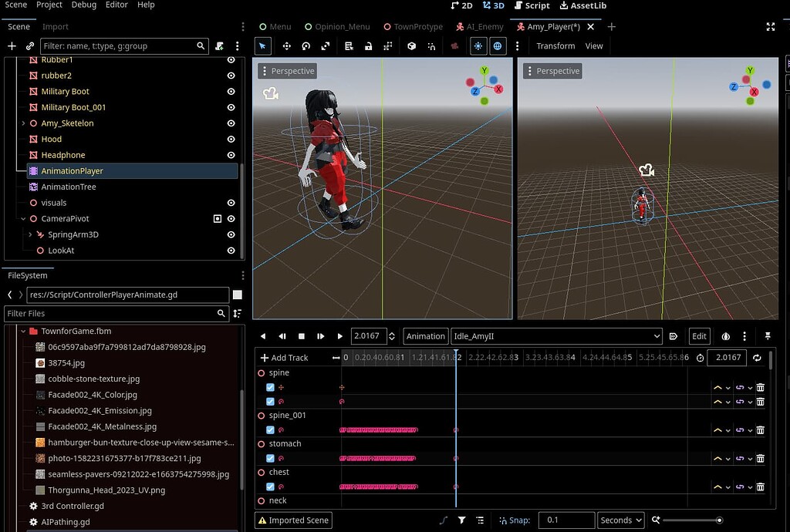The image size is (790, 532).
Task: Open right viewport Perspective menu
Action: tap(552, 71)
